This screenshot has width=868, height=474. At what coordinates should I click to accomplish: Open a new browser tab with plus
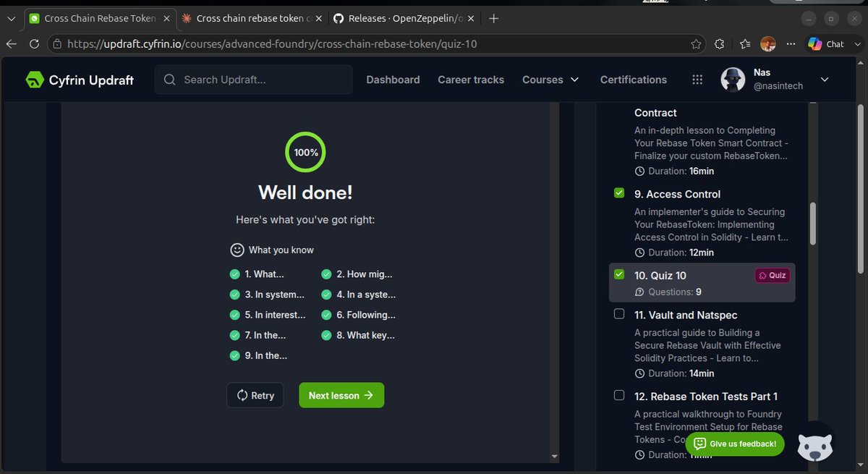click(x=494, y=18)
